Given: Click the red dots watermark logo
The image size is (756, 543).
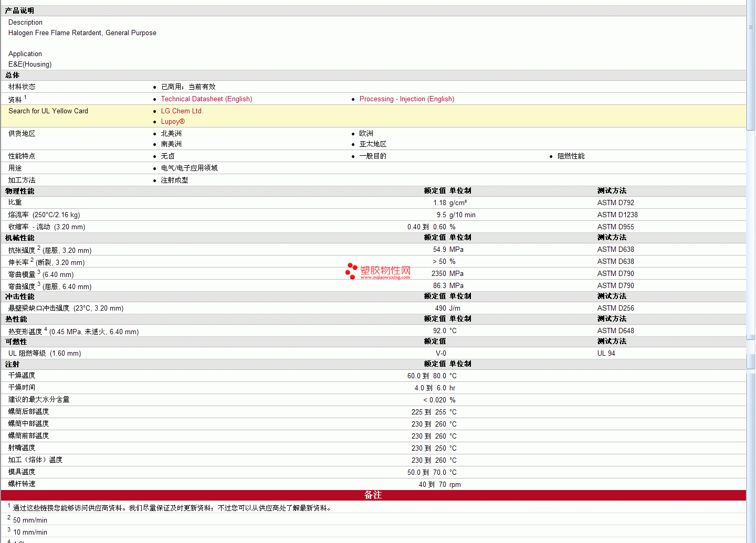Looking at the screenshot, I should pyautogui.click(x=351, y=271).
